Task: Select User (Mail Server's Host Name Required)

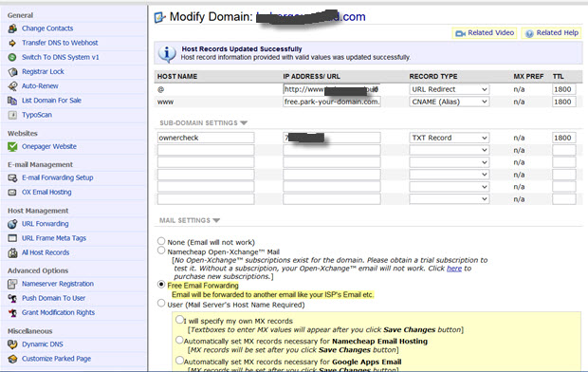Action: (x=161, y=303)
